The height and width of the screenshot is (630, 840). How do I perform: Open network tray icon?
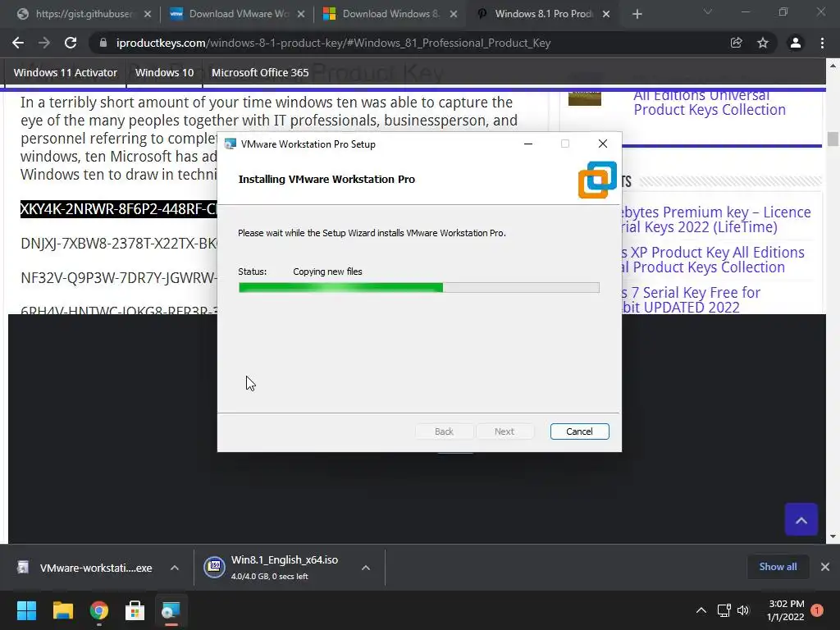tap(724, 610)
